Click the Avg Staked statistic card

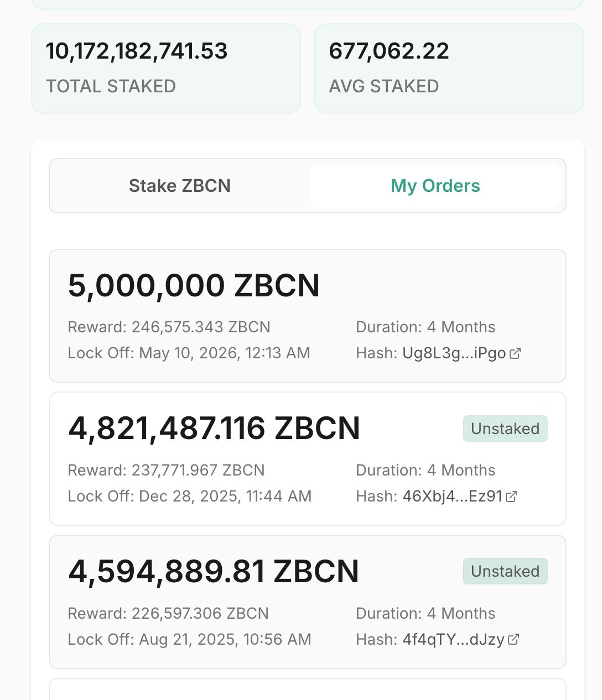pos(449,69)
